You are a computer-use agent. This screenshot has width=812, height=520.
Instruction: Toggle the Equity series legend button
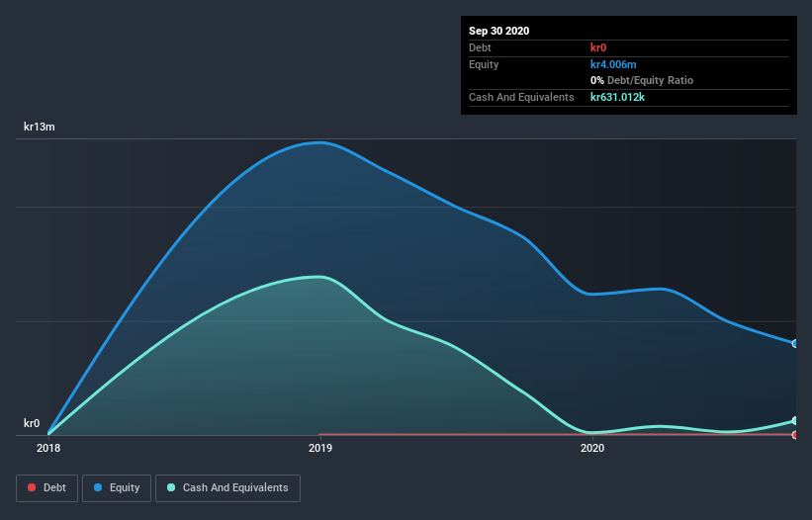pyautogui.click(x=117, y=488)
